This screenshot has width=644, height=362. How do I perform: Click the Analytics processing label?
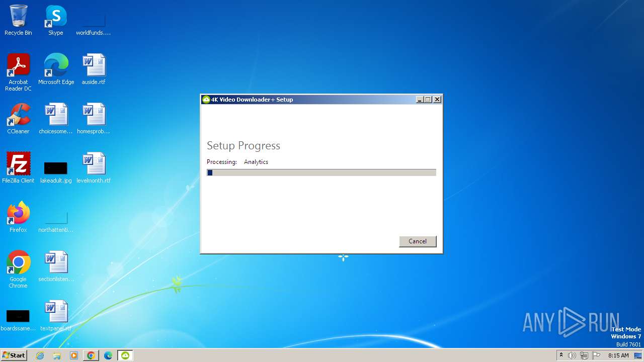256,162
